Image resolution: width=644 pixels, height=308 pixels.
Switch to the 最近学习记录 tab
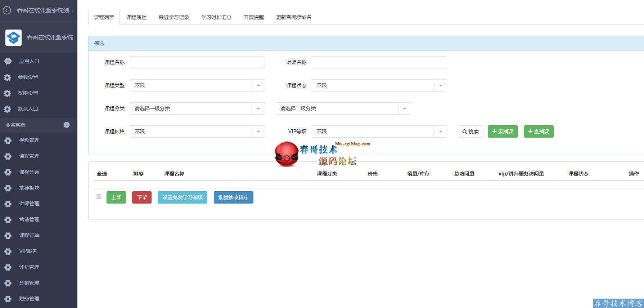[x=174, y=17]
